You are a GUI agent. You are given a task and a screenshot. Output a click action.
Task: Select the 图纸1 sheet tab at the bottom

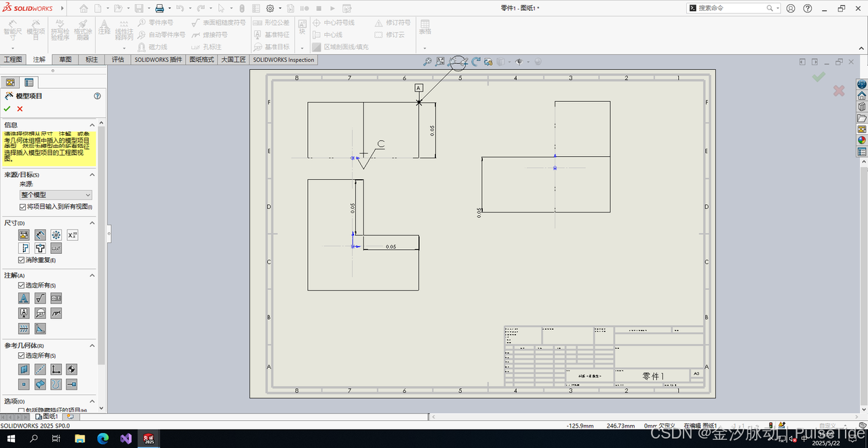pos(47,416)
